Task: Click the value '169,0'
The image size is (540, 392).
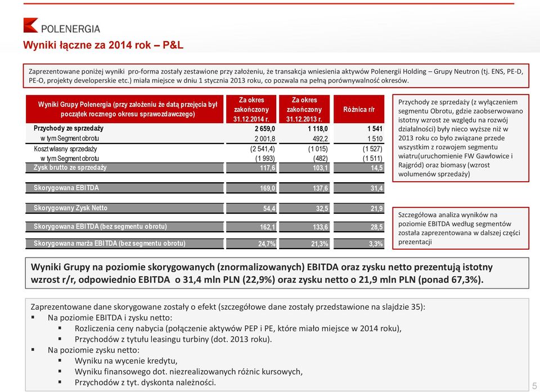Action: [x=268, y=188]
